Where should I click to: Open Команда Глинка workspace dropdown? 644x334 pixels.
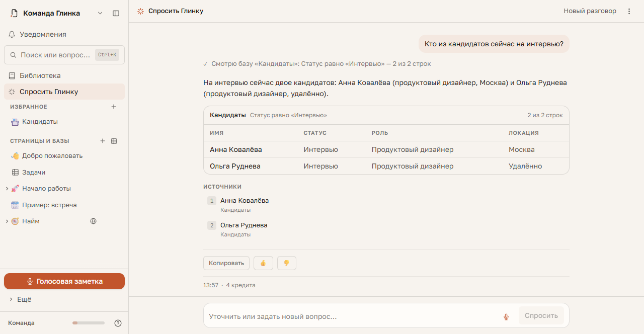[100, 14]
